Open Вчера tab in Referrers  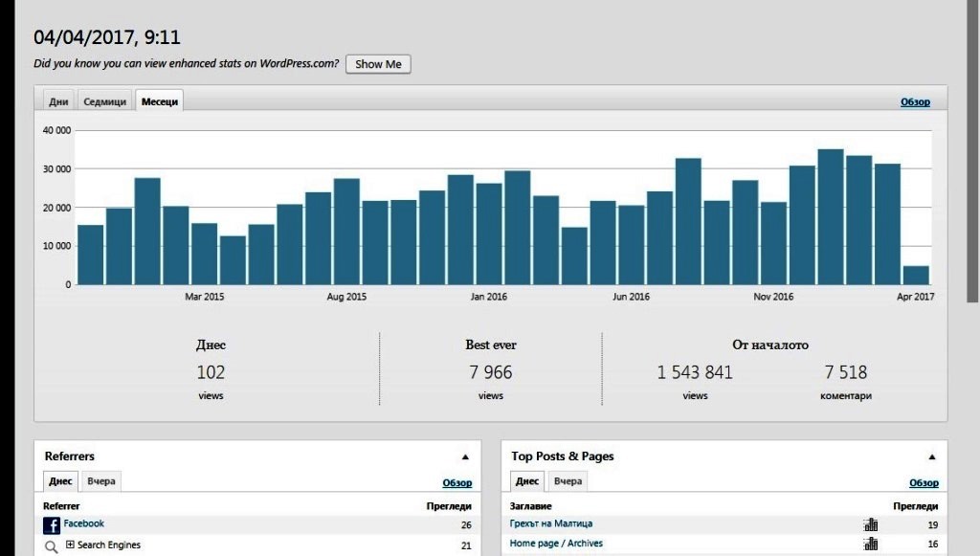coord(101,481)
